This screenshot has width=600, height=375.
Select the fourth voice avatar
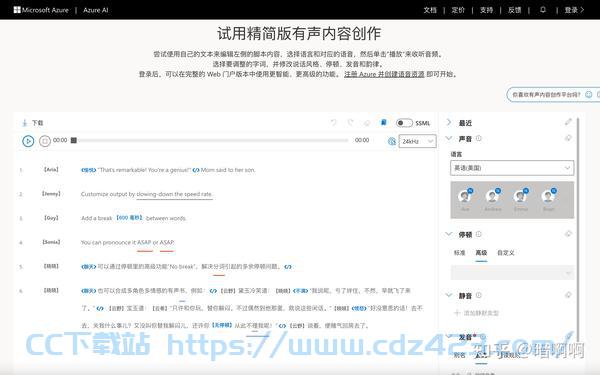(x=548, y=196)
